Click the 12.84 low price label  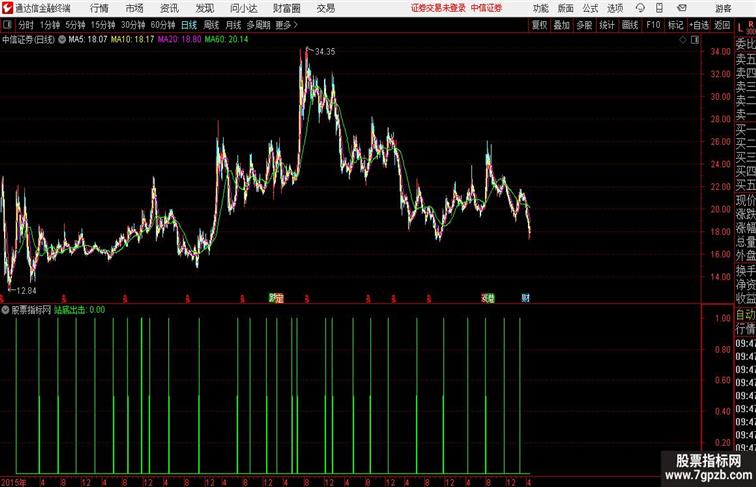26,291
